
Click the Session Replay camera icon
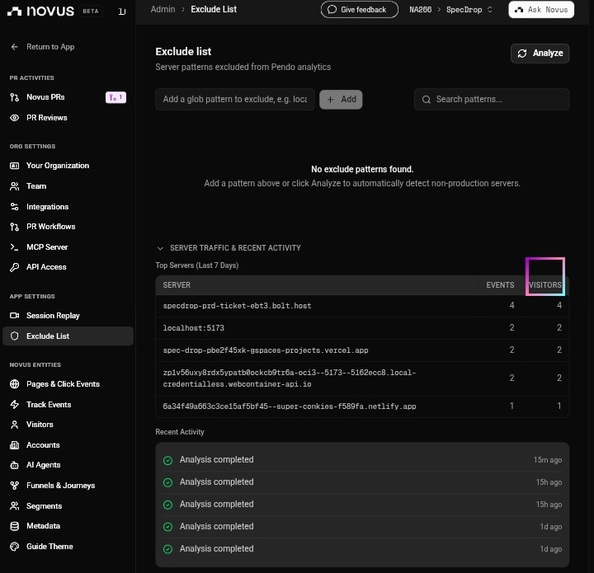click(x=14, y=315)
